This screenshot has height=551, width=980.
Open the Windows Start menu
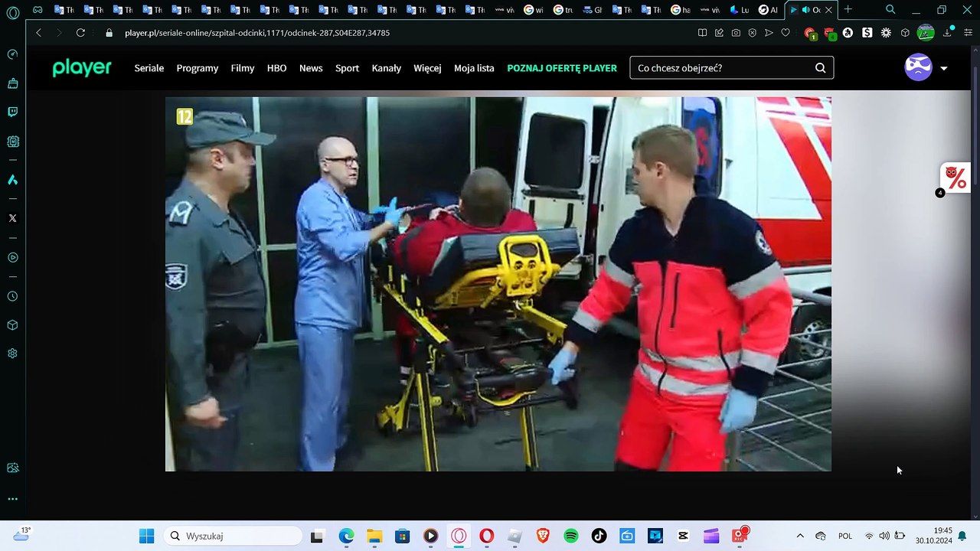click(x=146, y=536)
